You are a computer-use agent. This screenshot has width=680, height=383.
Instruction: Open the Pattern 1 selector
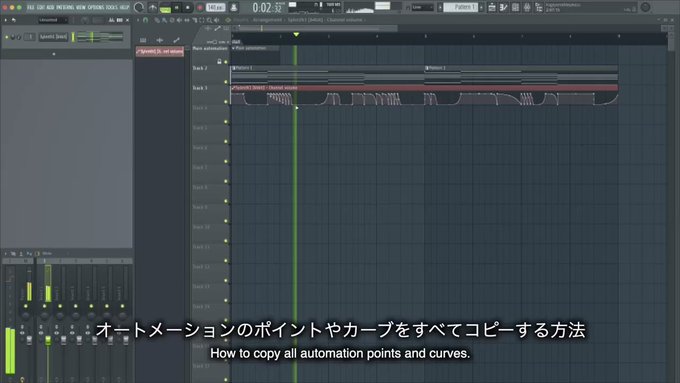coord(462,7)
